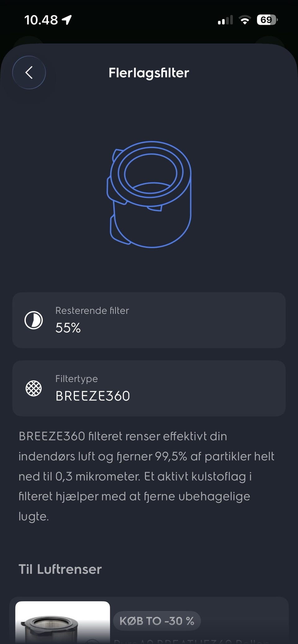Viewport: 298px width, 644px height.
Task: Tap the replacement filter product thumbnail
Action: coord(62,623)
